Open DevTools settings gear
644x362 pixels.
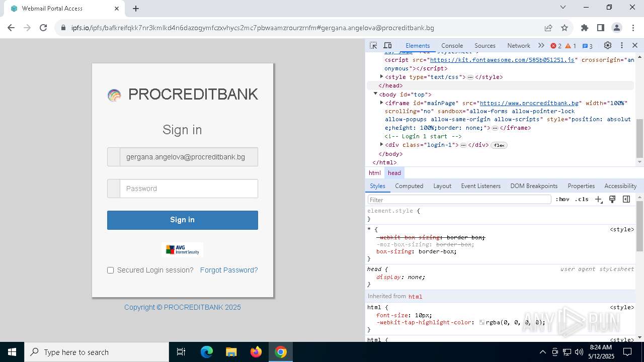point(608,45)
